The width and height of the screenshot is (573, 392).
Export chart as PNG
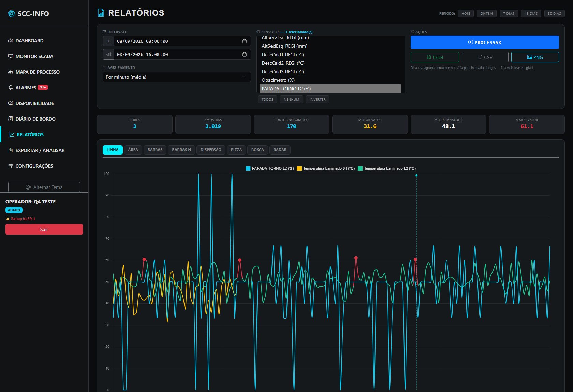point(535,57)
